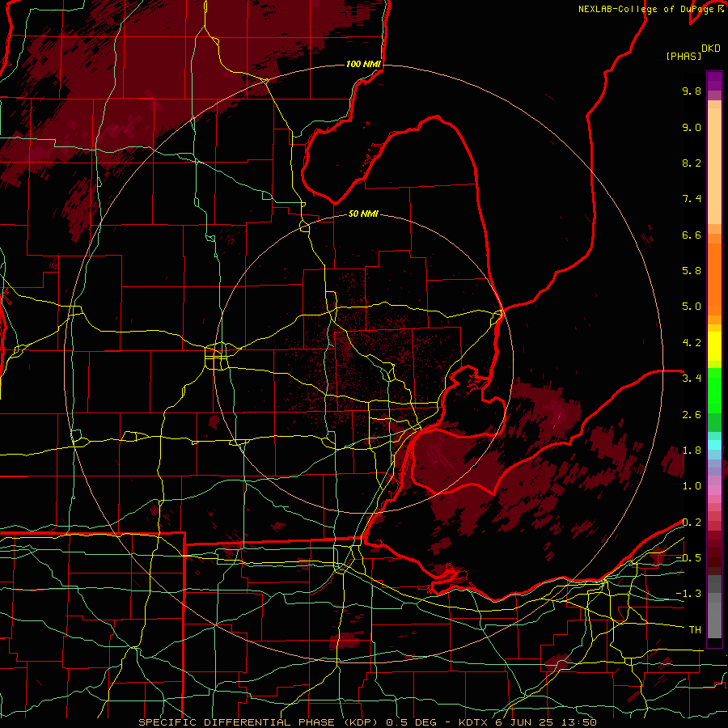Click the 'TH' threshold label on scale
728x728 pixels.
click(x=695, y=629)
